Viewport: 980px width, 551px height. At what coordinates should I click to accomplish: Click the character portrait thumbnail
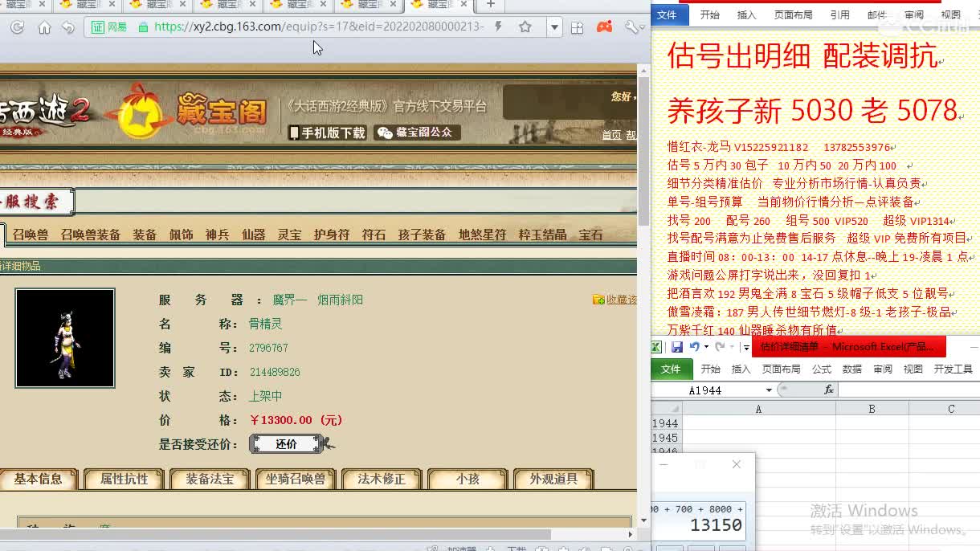point(65,337)
